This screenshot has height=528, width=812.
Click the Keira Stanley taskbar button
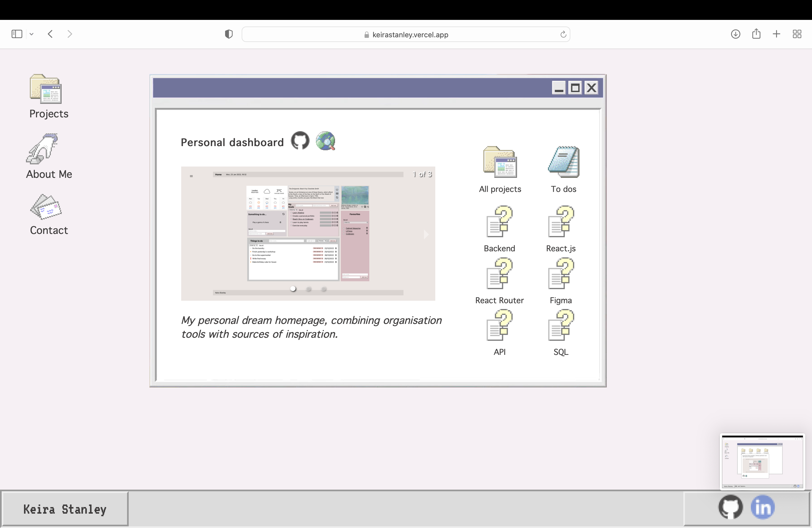point(65,509)
